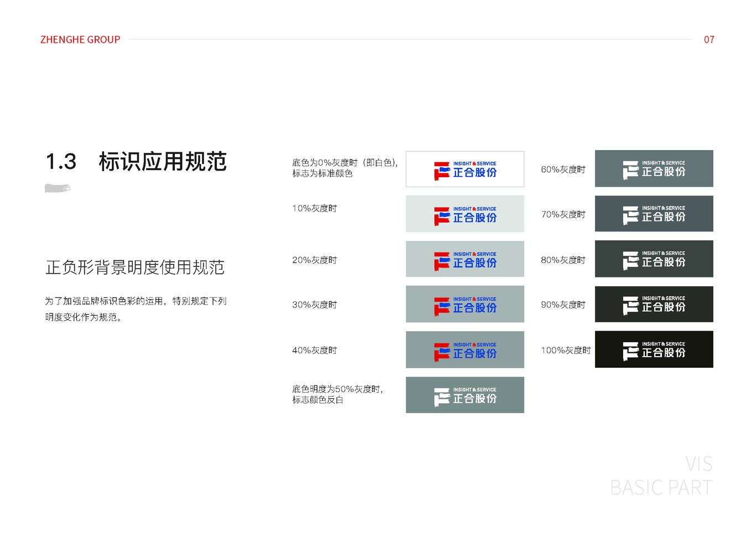
Task: Click the 10%灰度时 label
Action: coord(314,208)
